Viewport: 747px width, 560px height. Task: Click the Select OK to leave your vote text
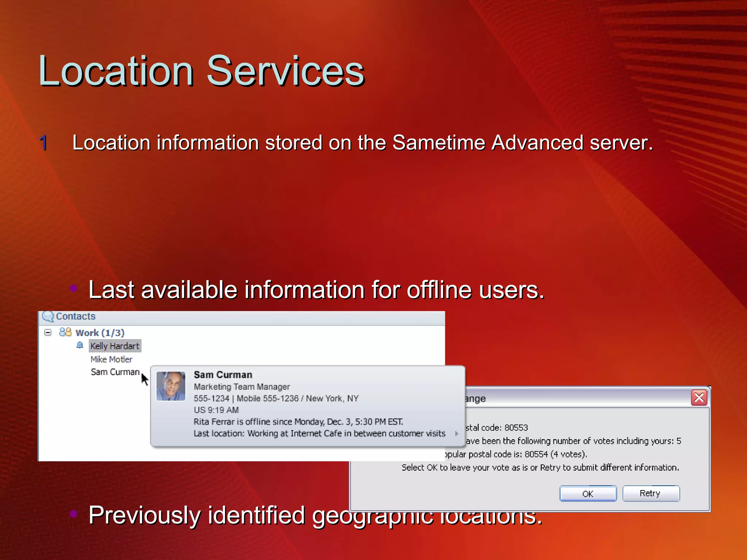541,468
